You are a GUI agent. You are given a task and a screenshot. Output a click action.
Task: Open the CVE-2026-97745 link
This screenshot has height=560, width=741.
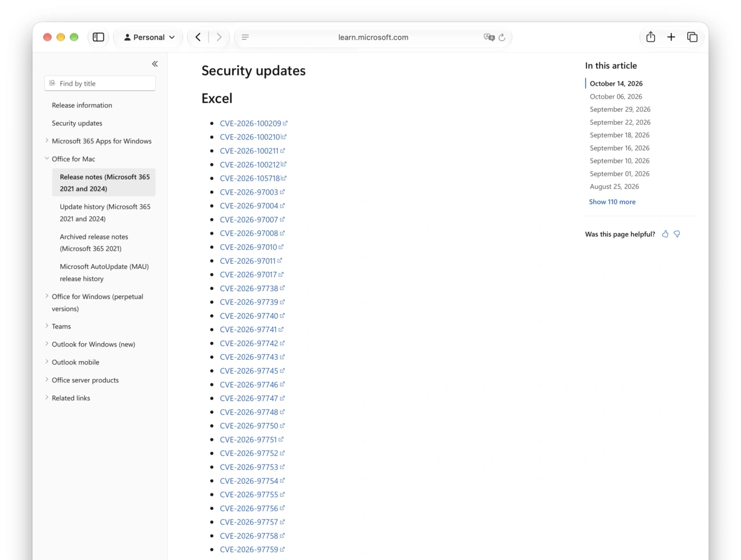252,371
